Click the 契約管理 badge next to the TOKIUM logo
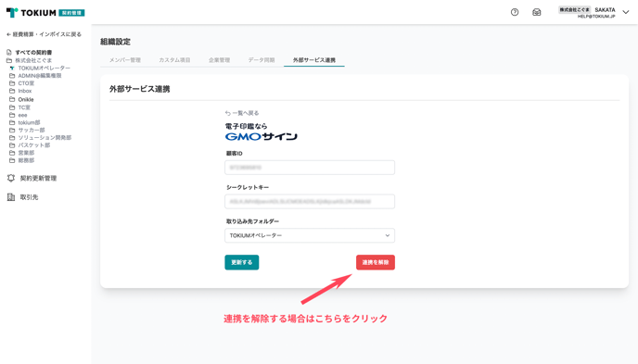The image size is (638, 364). 71,13
